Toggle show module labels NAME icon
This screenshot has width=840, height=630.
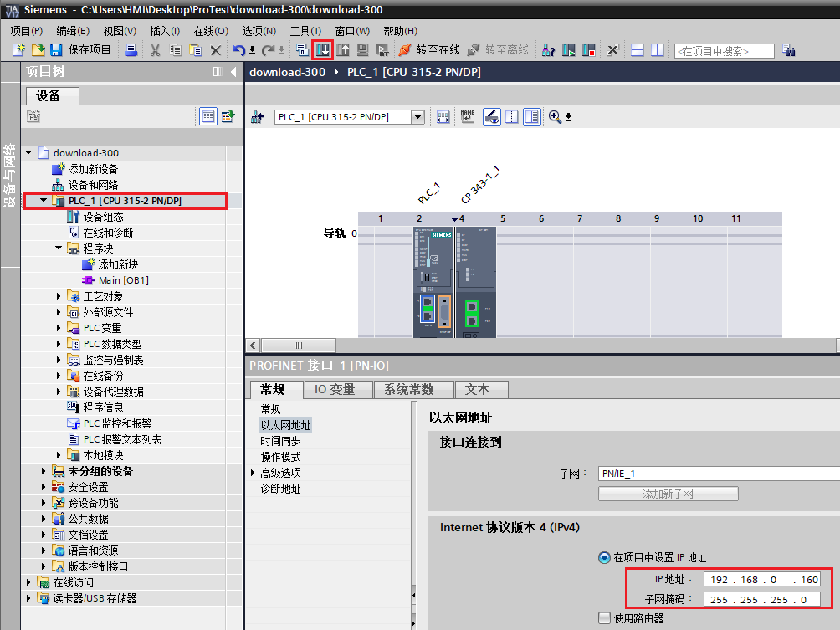point(467,117)
